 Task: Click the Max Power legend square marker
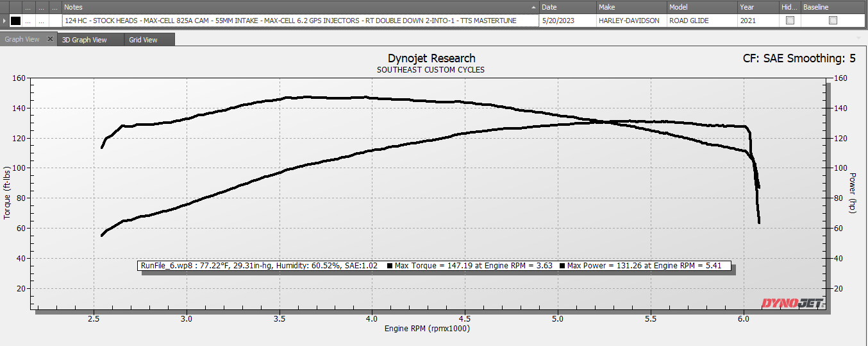point(562,265)
